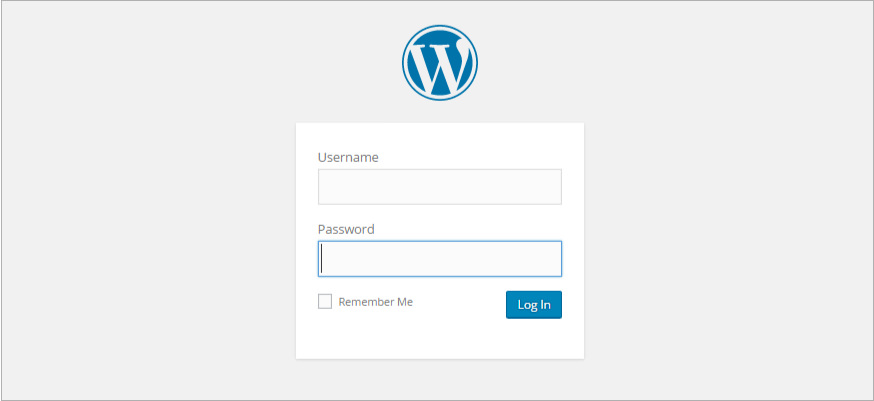This screenshot has height=401, width=874.
Task: Open WordPress.org via the blue W logo
Action: (440, 63)
